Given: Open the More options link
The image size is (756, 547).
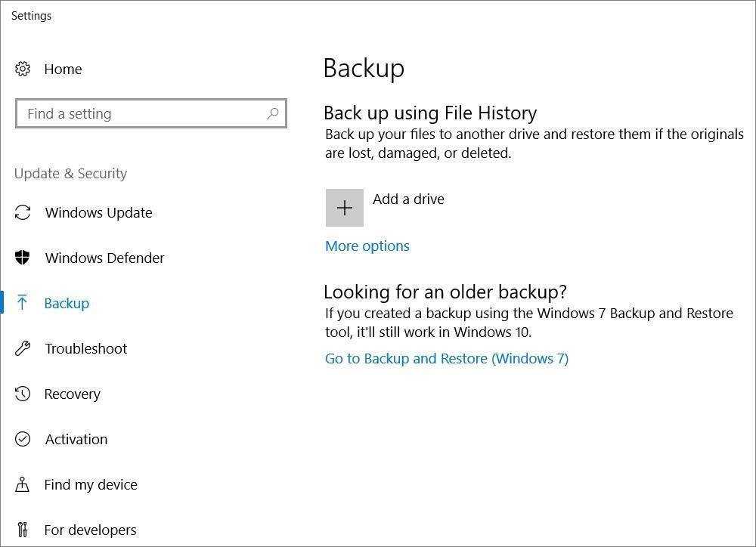Looking at the screenshot, I should point(367,246).
